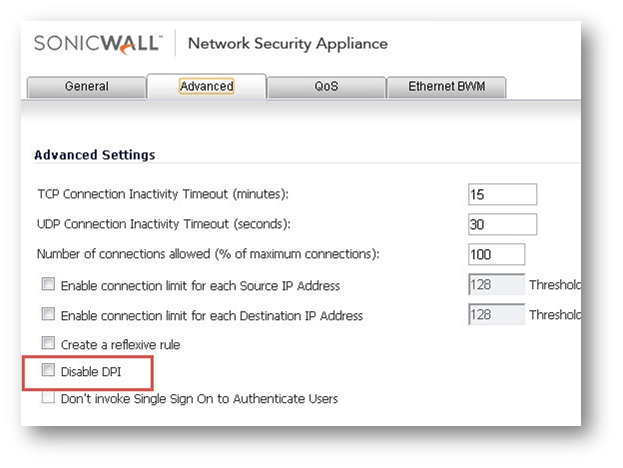Click the Advanced Settings section heading
Viewport: 623px width, 468px height.
click(x=94, y=155)
